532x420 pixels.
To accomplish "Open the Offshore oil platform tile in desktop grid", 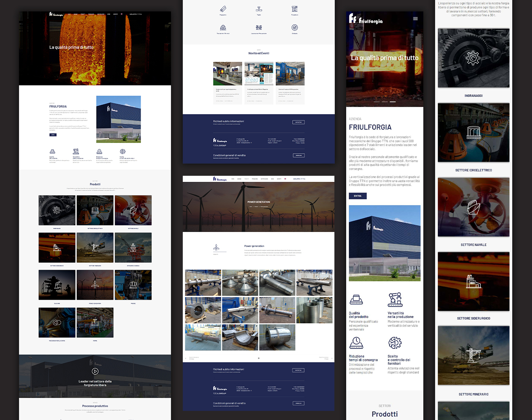I will pos(133,248).
